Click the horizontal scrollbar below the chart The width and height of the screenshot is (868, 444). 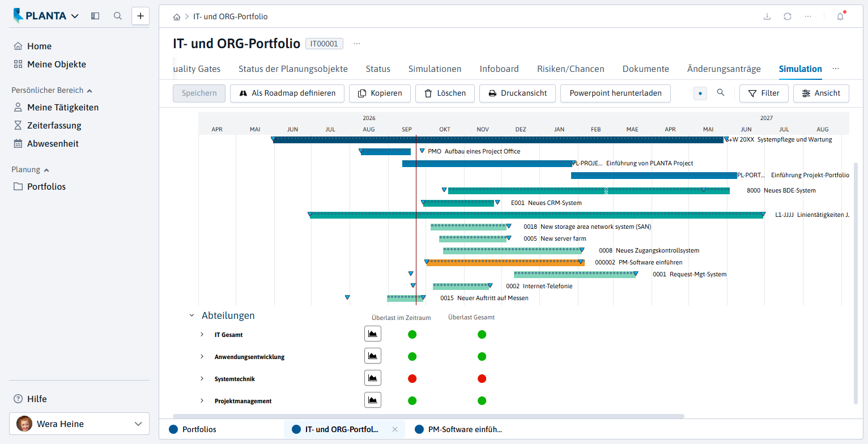click(428, 416)
